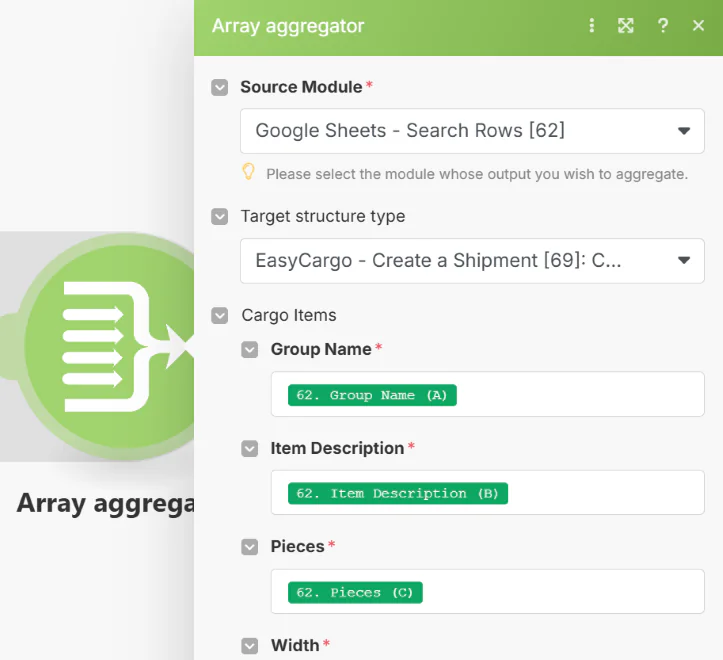The image size is (723, 660).
Task: Click the Array aggregator module label on canvas
Action: tap(106, 504)
